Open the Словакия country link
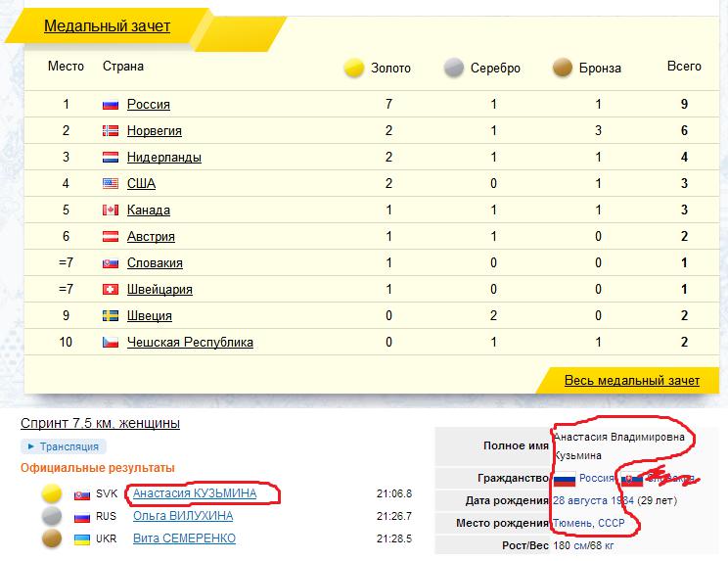This screenshot has height=561, width=728. click(155, 262)
